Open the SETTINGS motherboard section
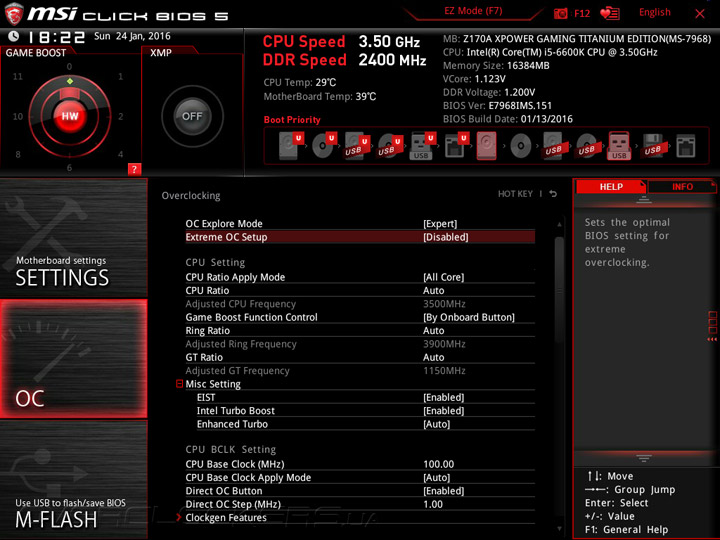 (73, 238)
